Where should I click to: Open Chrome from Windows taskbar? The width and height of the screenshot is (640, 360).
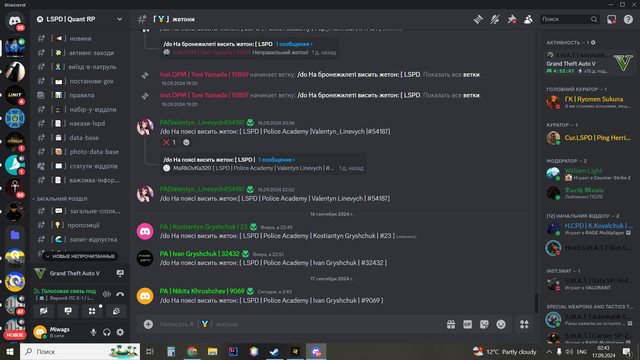tap(192, 351)
